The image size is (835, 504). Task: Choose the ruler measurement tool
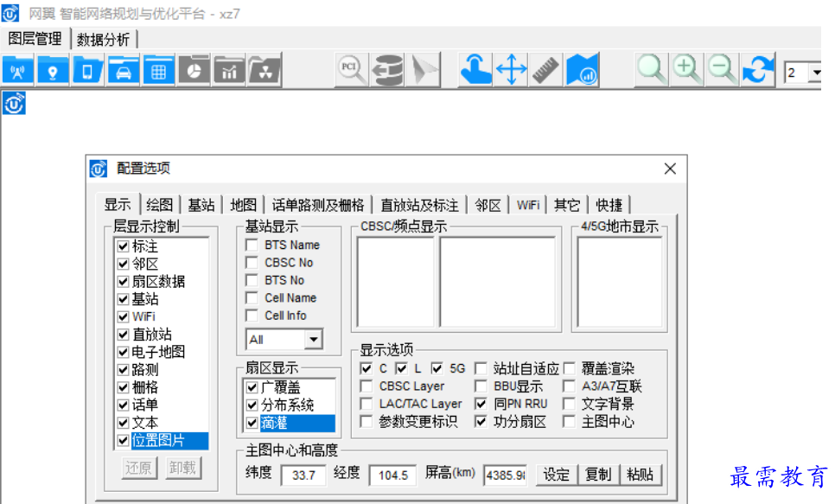(546, 69)
